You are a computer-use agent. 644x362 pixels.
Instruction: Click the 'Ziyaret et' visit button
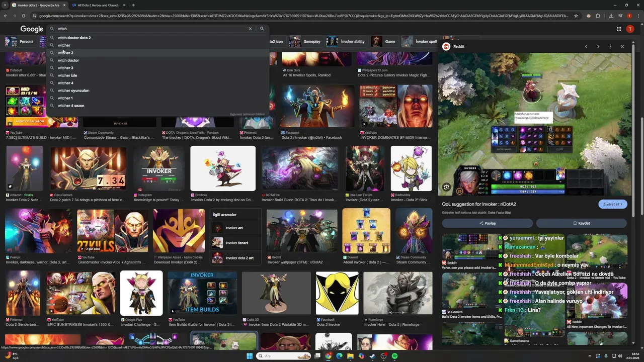pyautogui.click(x=613, y=204)
